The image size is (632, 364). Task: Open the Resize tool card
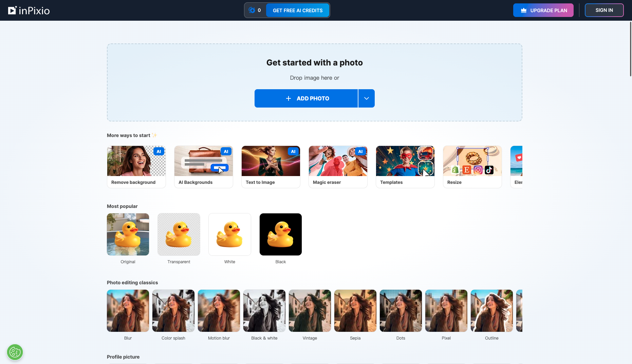[x=472, y=167]
